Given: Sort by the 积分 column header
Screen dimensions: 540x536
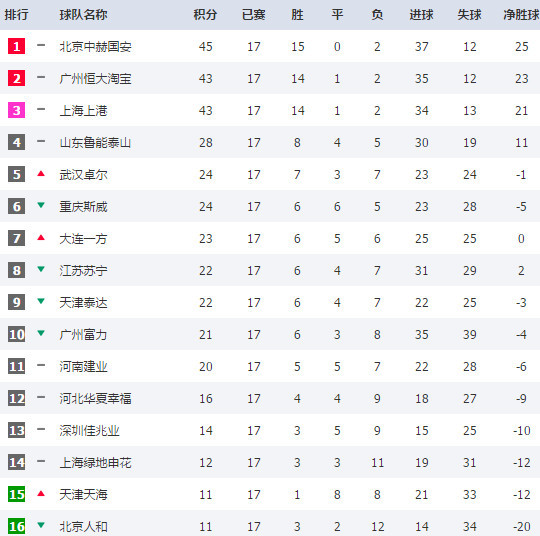Looking at the screenshot, I should click(x=205, y=15).
